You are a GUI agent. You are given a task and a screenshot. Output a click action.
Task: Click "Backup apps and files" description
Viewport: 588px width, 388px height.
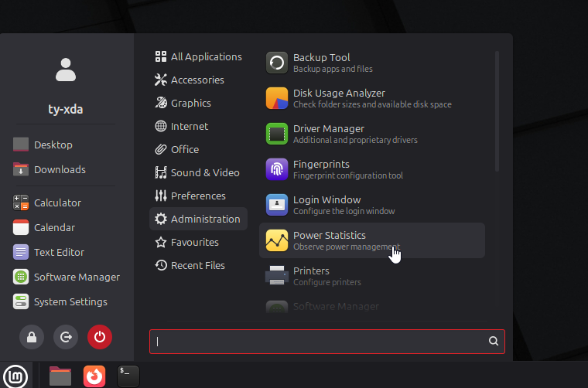[x=333, y=69]
